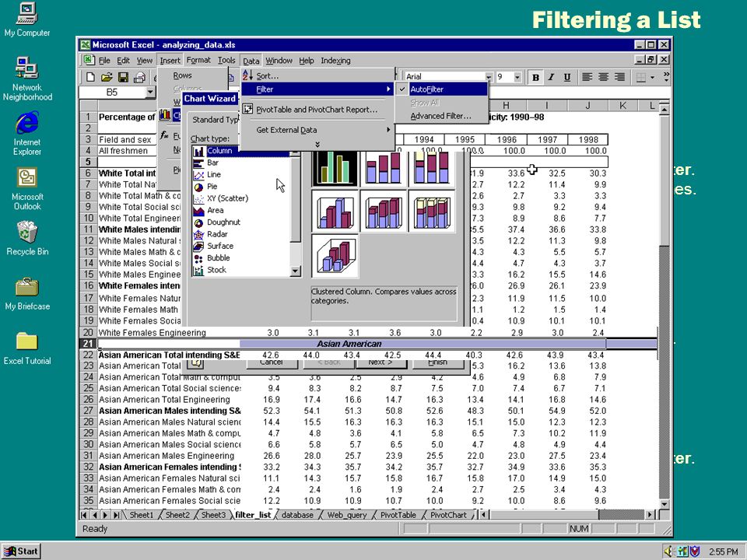Screen dimensions: 747x560
Task: Click the Borders toolbar icon
Action: pos(640,77)
